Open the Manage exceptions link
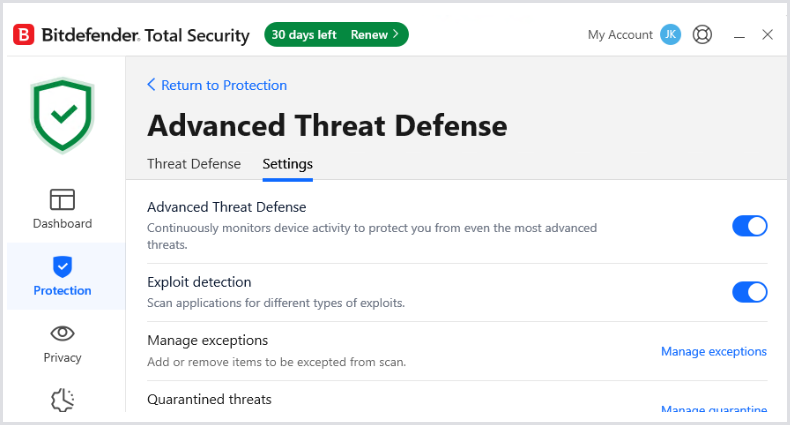Image resolution: width=790 pixels, height=425 pixels. 713,352
